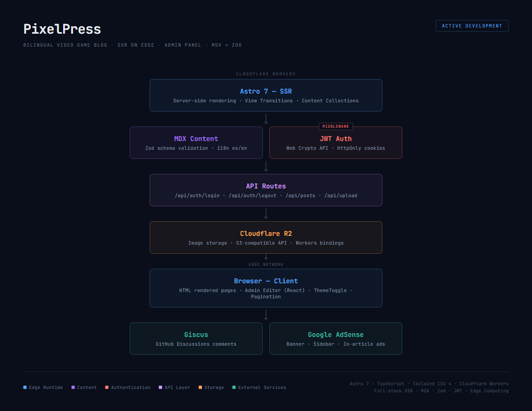
Task: Click the 'GitHub Discussions comments' text
Action: [196, 344]
